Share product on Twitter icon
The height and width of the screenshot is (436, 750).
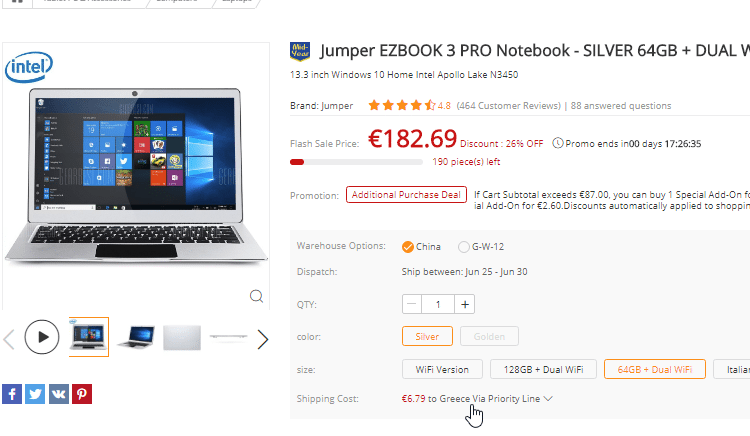(35, 394)
